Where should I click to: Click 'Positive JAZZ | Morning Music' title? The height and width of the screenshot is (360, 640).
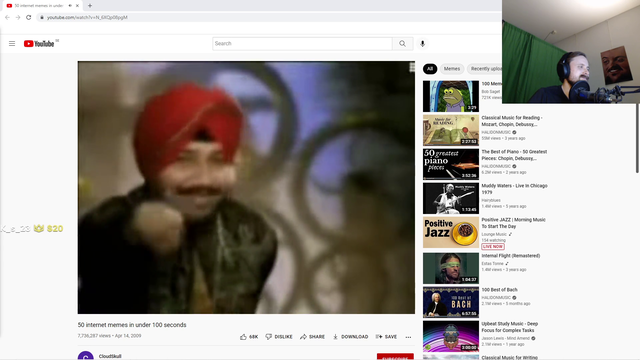[x=513, y=223]
